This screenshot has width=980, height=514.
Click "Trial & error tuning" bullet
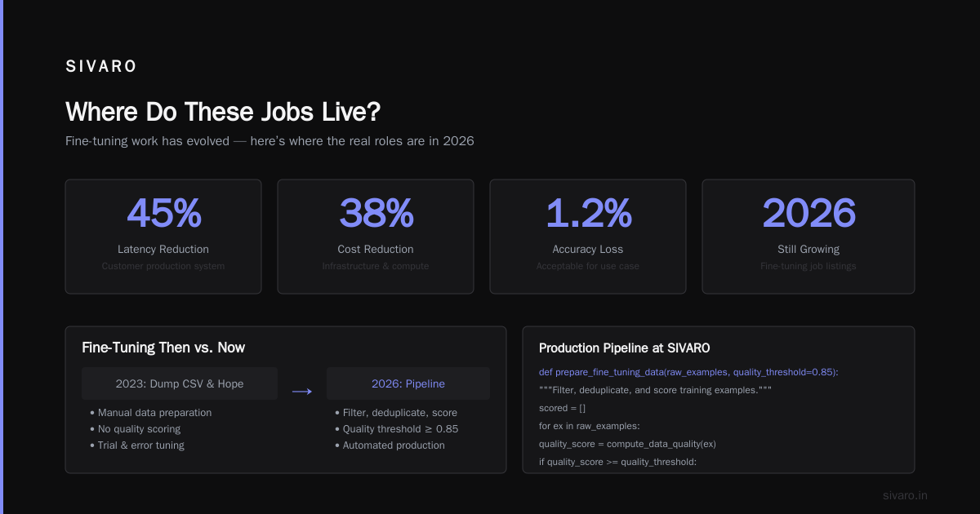(x=136, y=445)
